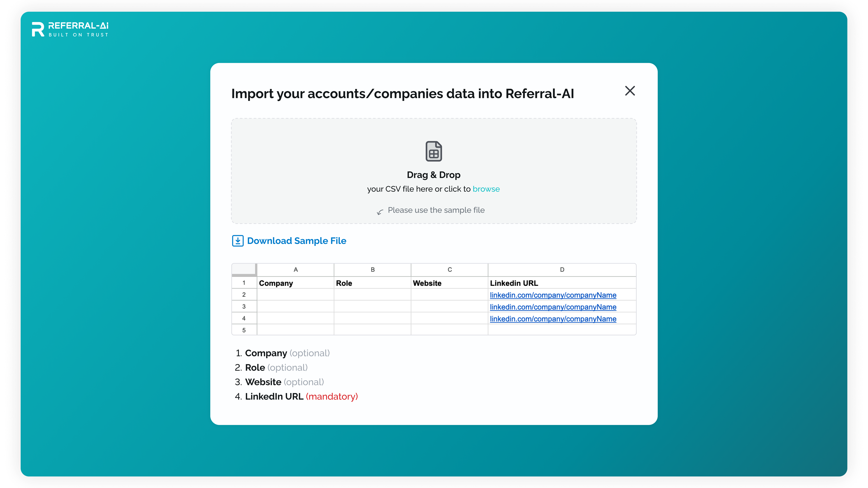Select column A header in sample table

[296, 269]
